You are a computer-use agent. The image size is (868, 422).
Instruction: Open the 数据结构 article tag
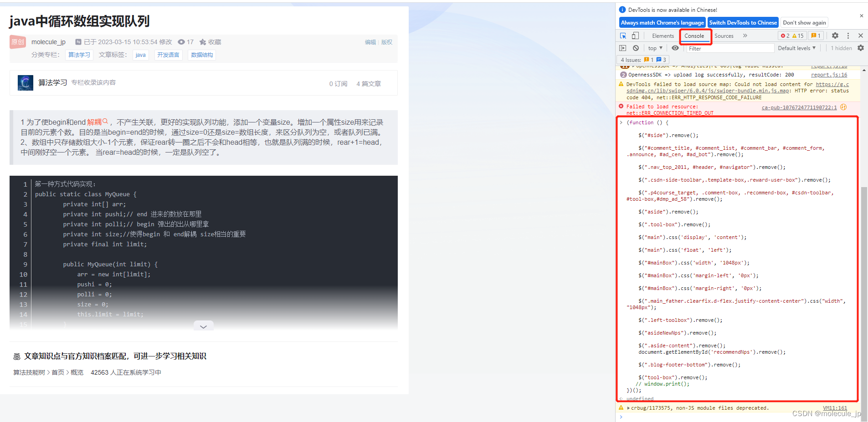click(x=202, y=55)
